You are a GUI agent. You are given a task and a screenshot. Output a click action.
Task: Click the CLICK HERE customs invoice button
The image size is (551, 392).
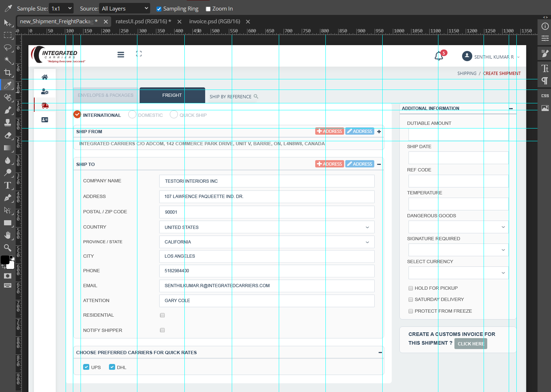pyautogui.click(x=471, y=344)
